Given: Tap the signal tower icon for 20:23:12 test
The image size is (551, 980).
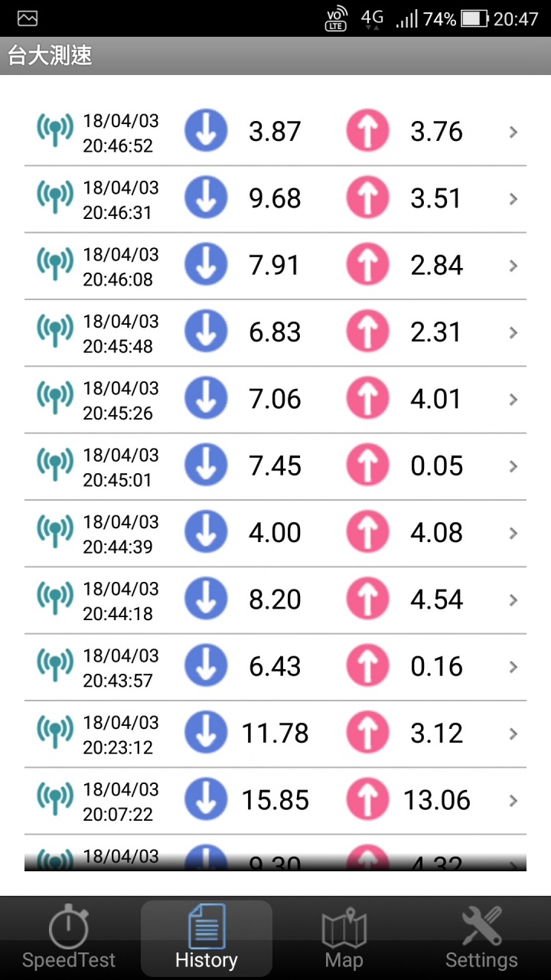Looking at the screenshot, I should point(55,733).
